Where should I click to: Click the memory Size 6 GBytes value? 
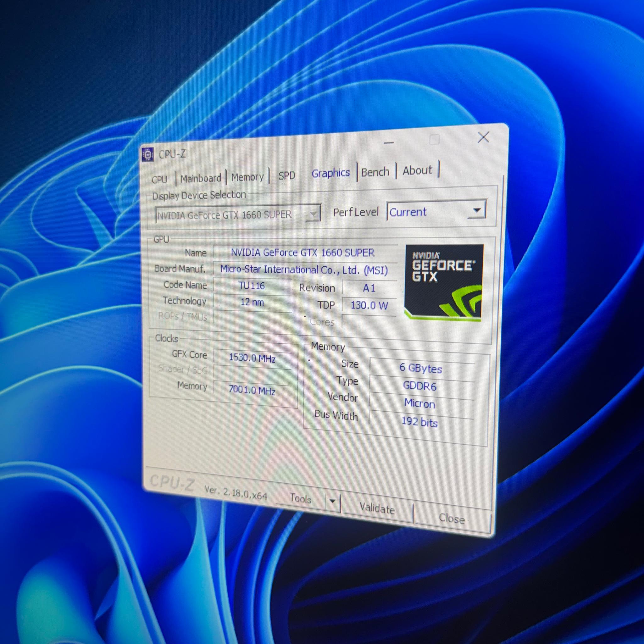(421, 368)
